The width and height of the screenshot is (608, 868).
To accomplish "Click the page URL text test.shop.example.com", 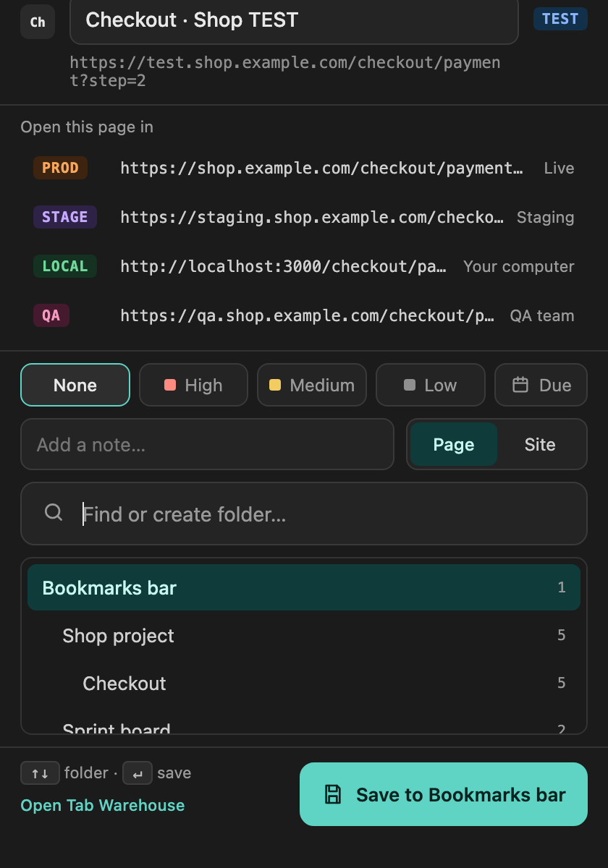I will (x=285, y=72).
